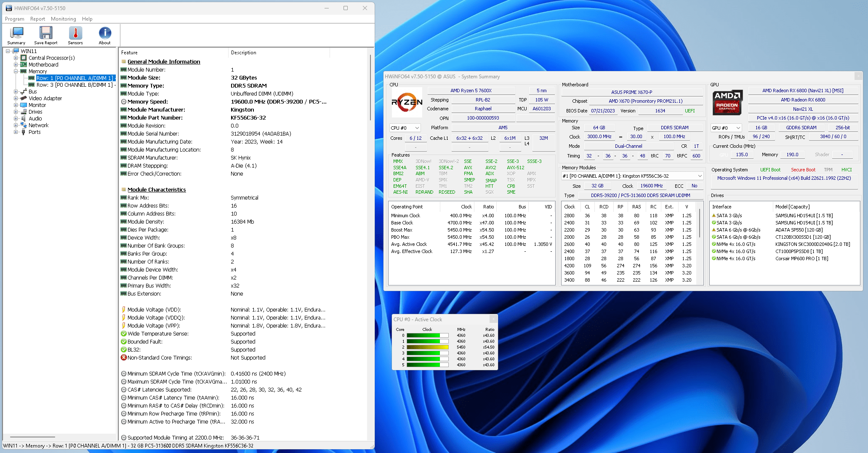Click the Feature column header
This screenshot has width=868, height=453.
pyautogui.click(x=174, y=53)
